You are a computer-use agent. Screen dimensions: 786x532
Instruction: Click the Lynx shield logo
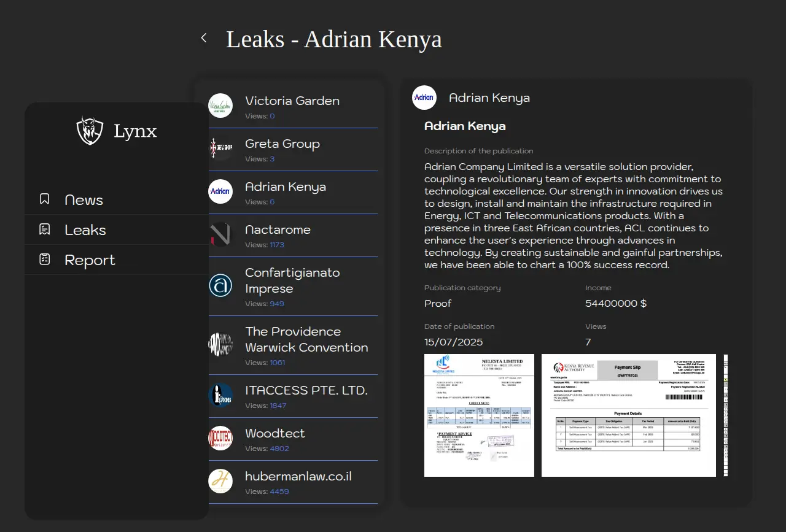(90, 131)
